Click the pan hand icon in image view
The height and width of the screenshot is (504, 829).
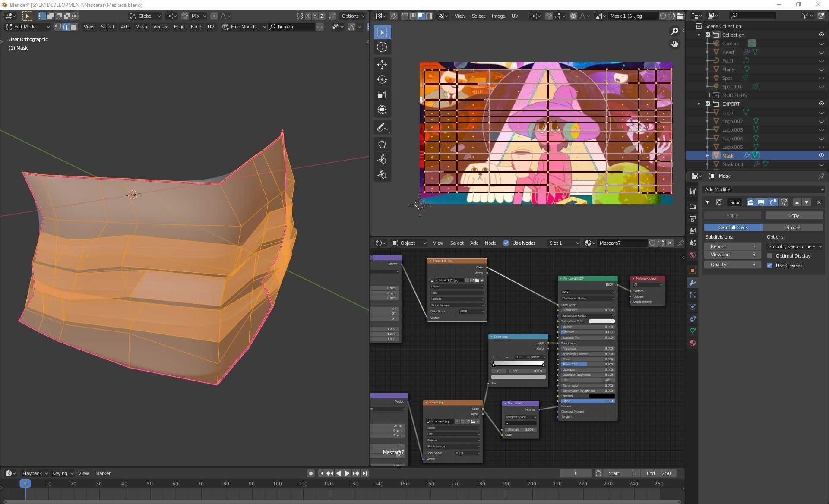[x=674, y=44]
